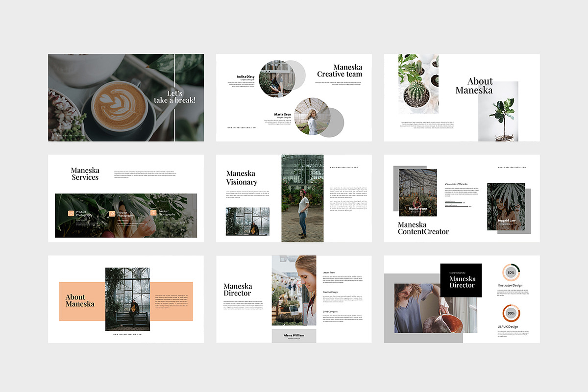Select the fiddle leaf plant photo
The image size is (588, 392).
pos(498,112)
